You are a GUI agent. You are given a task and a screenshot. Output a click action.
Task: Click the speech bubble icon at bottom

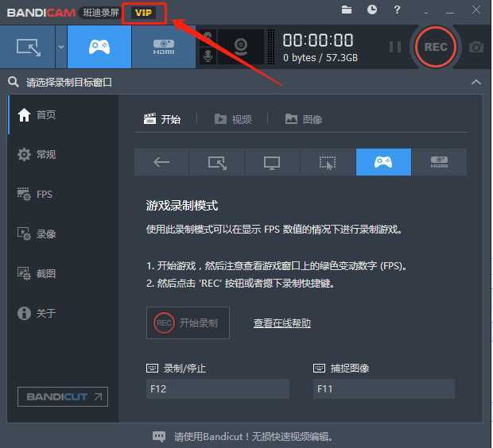[x=159, y=436]
